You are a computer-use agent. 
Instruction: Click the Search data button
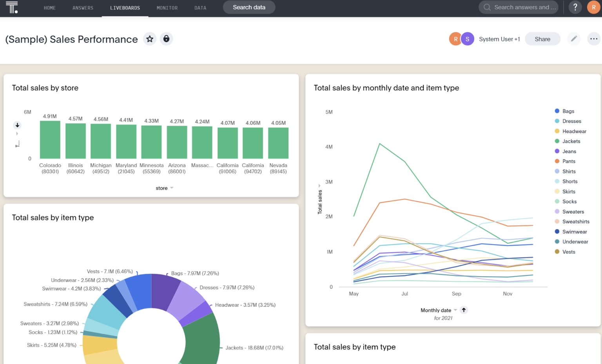[249, 7]
